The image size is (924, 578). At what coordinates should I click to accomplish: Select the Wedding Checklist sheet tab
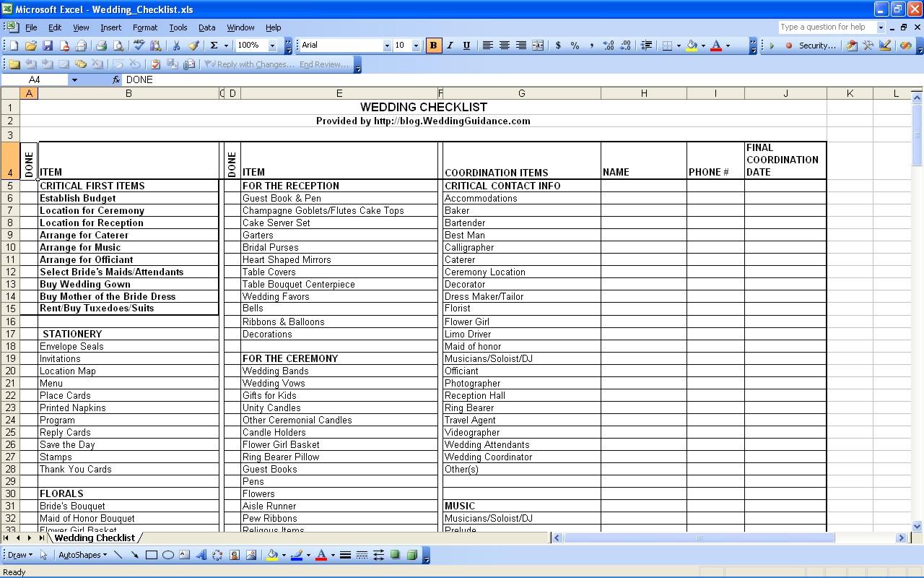95,538
